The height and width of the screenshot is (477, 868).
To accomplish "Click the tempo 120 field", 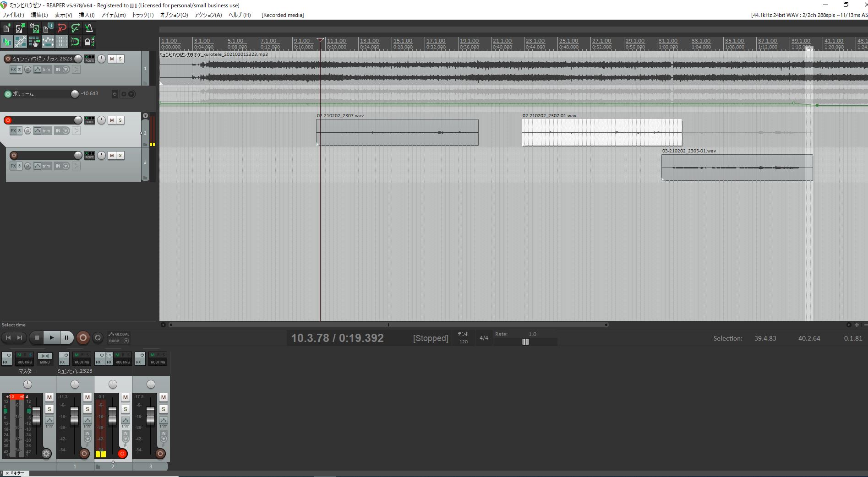I will (463, 341).
